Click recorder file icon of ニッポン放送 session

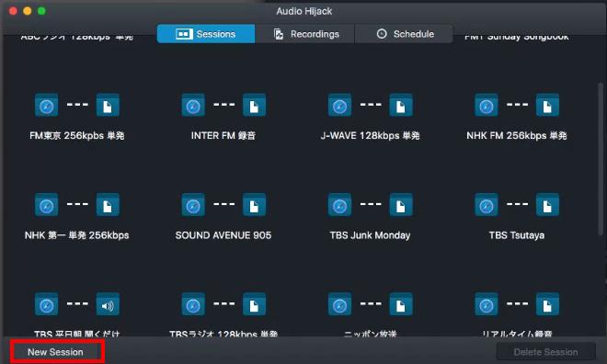point(401,305)
